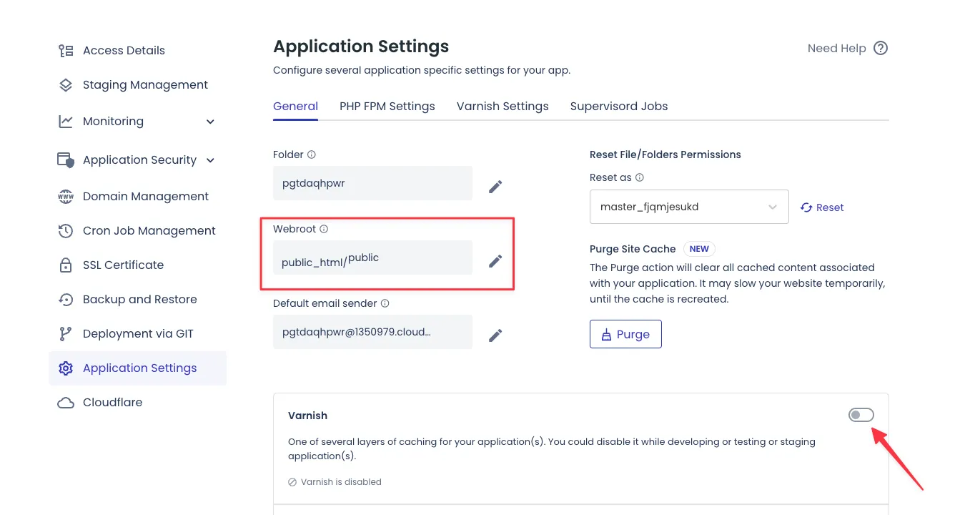Open the Varnish Settings tab

[x=503, y=107]
